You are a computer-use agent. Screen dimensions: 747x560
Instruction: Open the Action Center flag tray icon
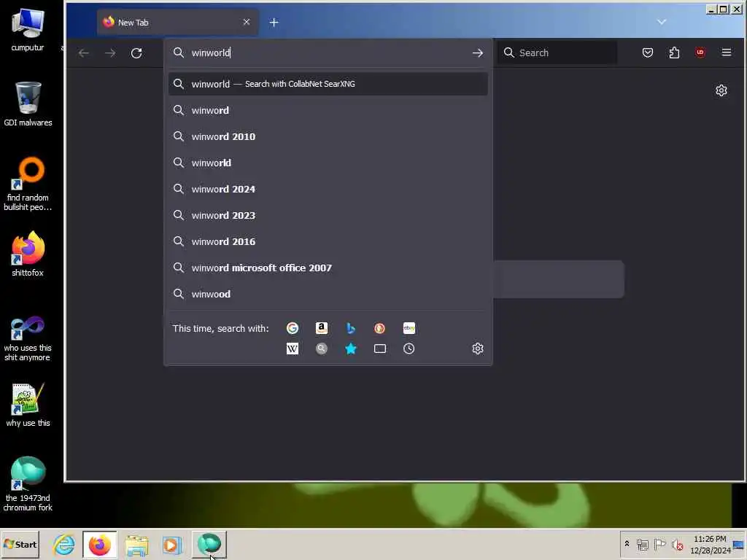(659, 544)
